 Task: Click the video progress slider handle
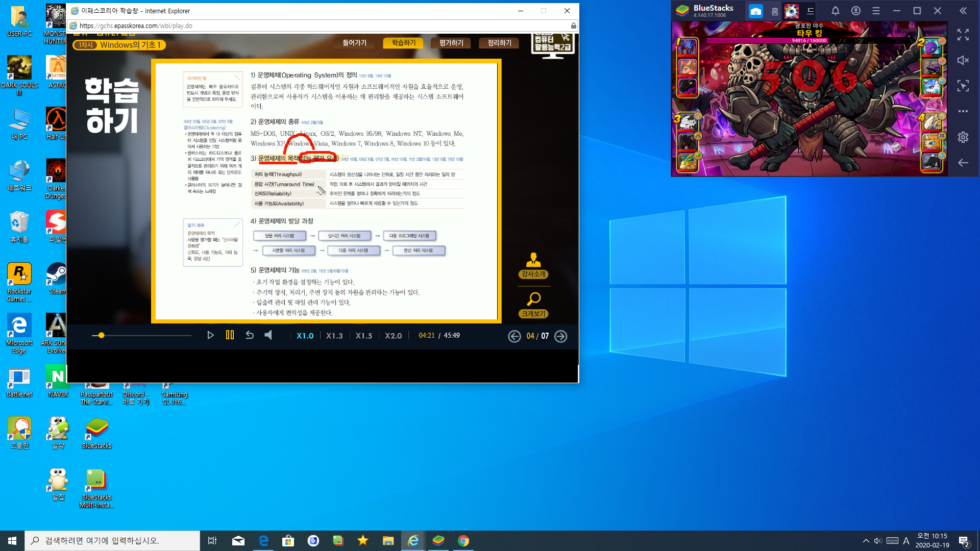click(102, 335)
